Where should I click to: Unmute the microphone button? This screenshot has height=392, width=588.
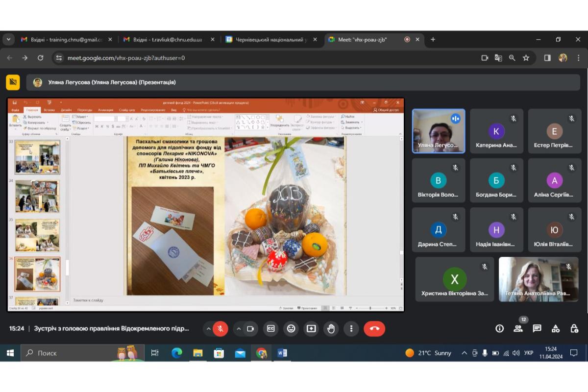[220, 328]
